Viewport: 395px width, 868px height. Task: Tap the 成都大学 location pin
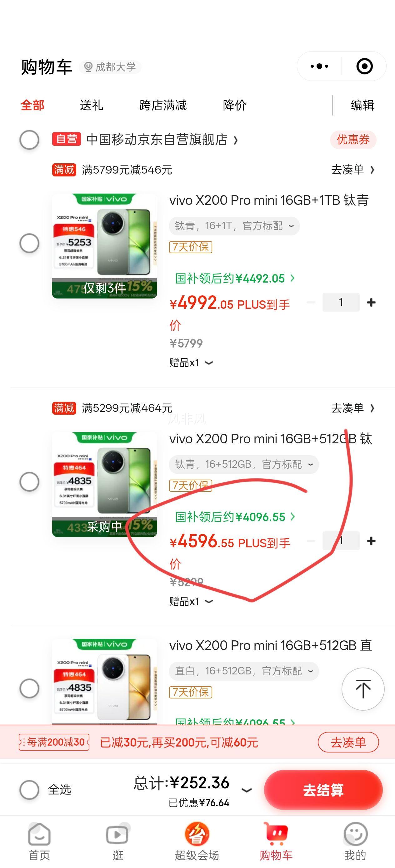88,67
